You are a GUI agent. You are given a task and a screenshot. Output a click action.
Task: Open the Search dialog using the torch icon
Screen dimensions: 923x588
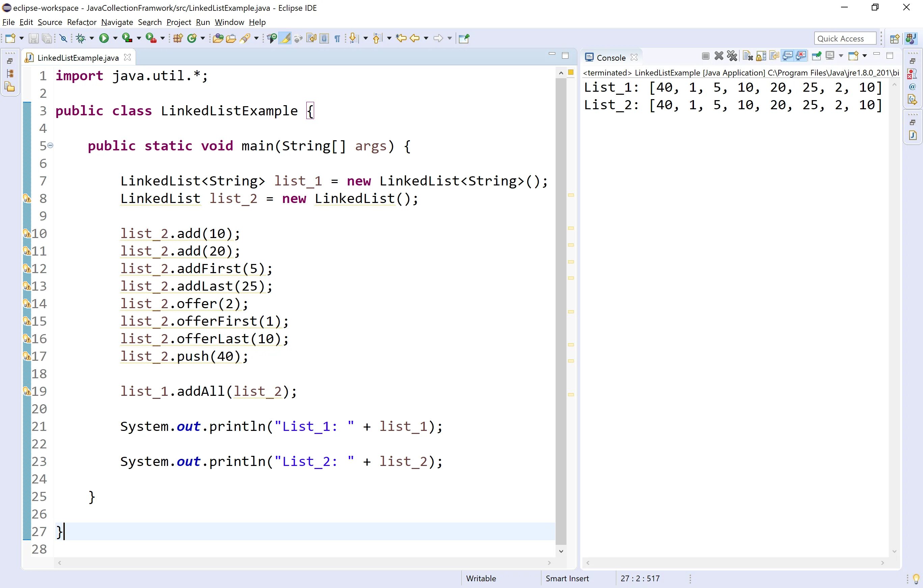pos(246,38)
